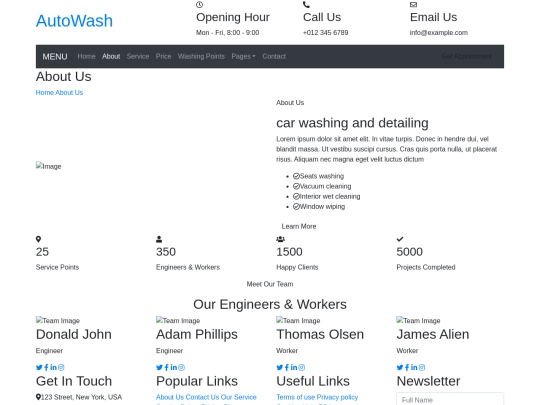This screenshot has width=540, height=405.
Task: Click the info@example.com email text
Action: [439, 32]
